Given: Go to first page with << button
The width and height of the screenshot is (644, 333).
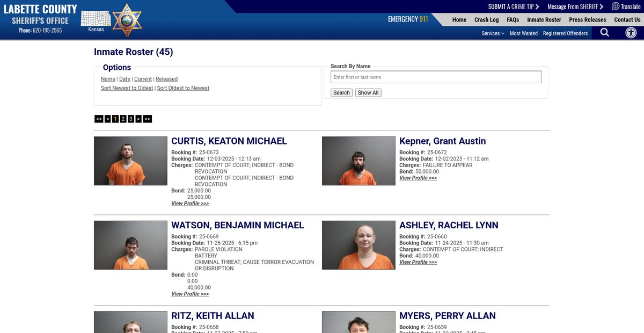Looking at the screenshot, I should (99, 119).
